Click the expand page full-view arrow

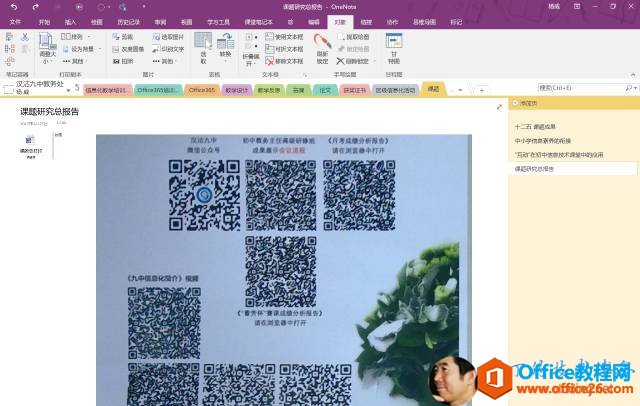[x=500, y=106]
